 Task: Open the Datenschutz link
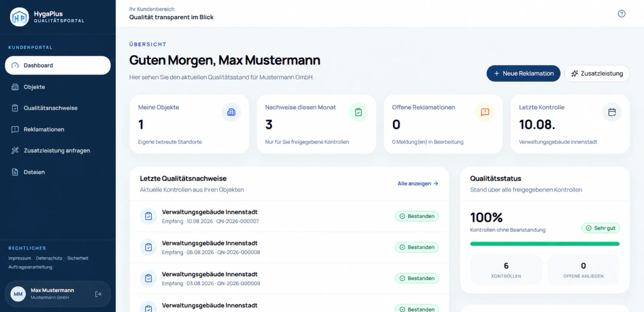click(49, 258)
